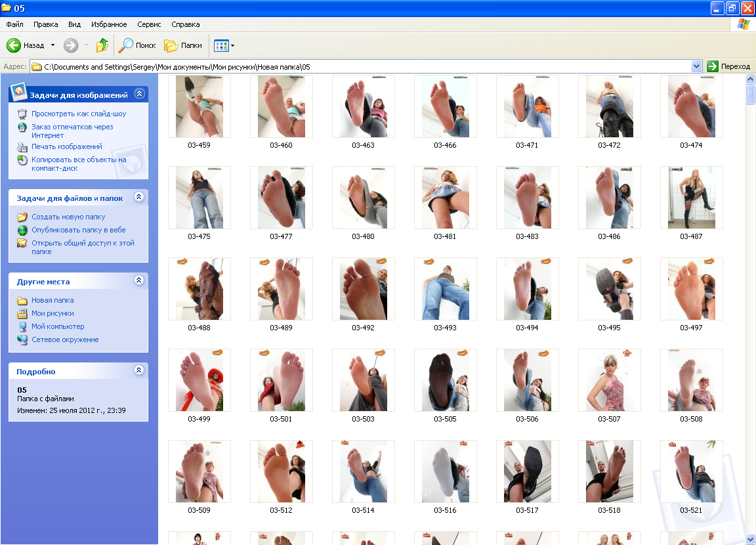The width and height of the screenshot is (756, 545).
Task: Click the vertical scrollbar down arrow
Action: pos(750,539)
